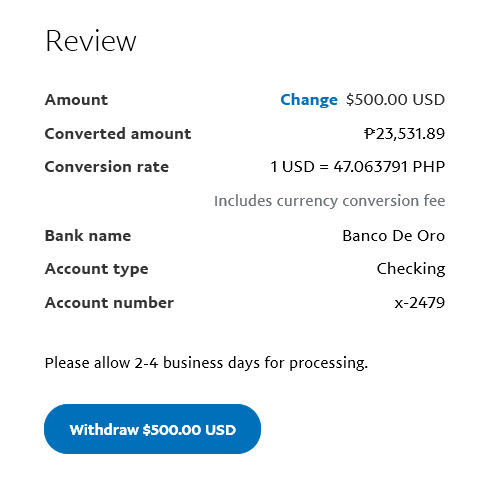Click the peso sign before the converted amount
This screenshot has width=496, height=483.
tap(369, 134)
